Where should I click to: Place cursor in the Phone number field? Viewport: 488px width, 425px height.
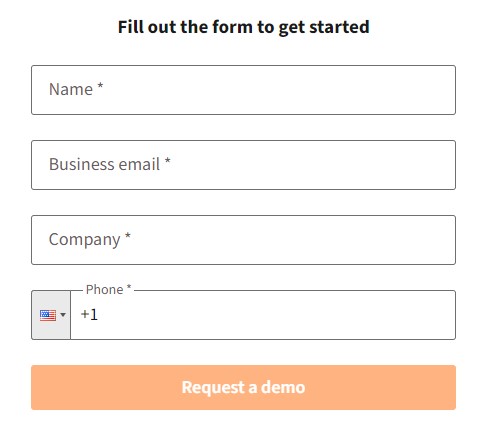(x=263, y=315)
